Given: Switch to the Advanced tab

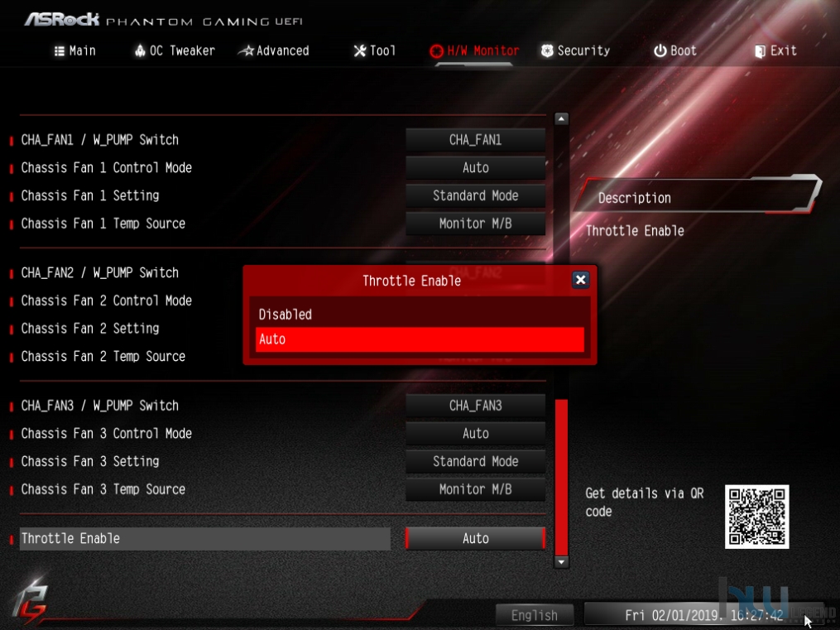Looking at the screenshot, I should [274, 50].
